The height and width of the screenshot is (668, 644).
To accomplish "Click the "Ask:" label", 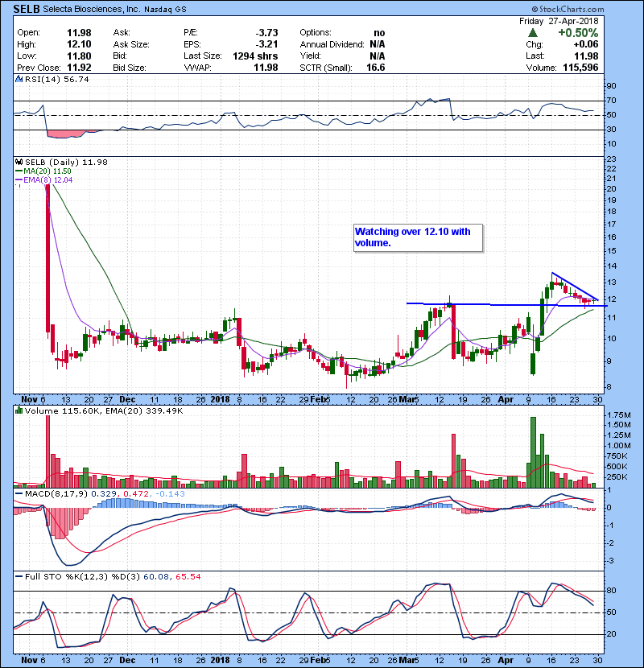I will [x=122, y=33].
